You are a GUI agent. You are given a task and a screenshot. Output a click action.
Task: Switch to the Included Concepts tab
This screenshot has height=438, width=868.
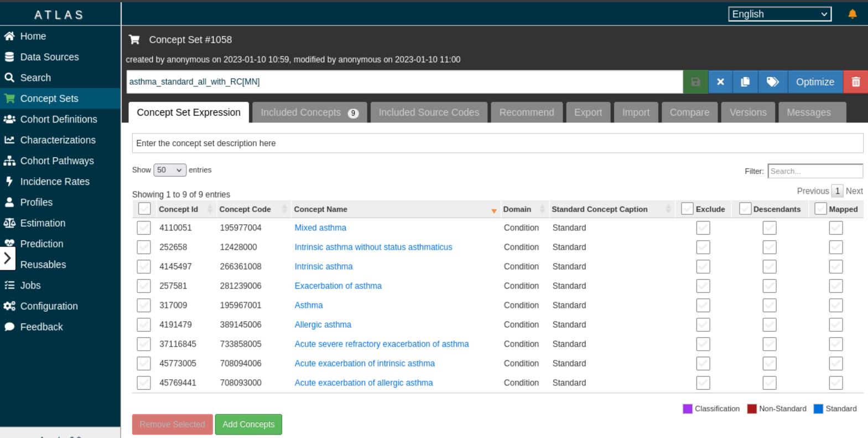(x=309, y=112)
